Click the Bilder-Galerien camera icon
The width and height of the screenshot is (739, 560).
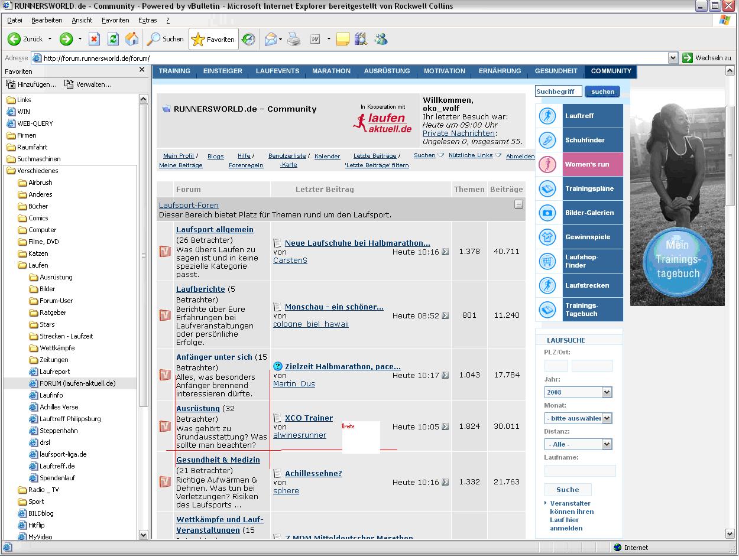point(548,213)
